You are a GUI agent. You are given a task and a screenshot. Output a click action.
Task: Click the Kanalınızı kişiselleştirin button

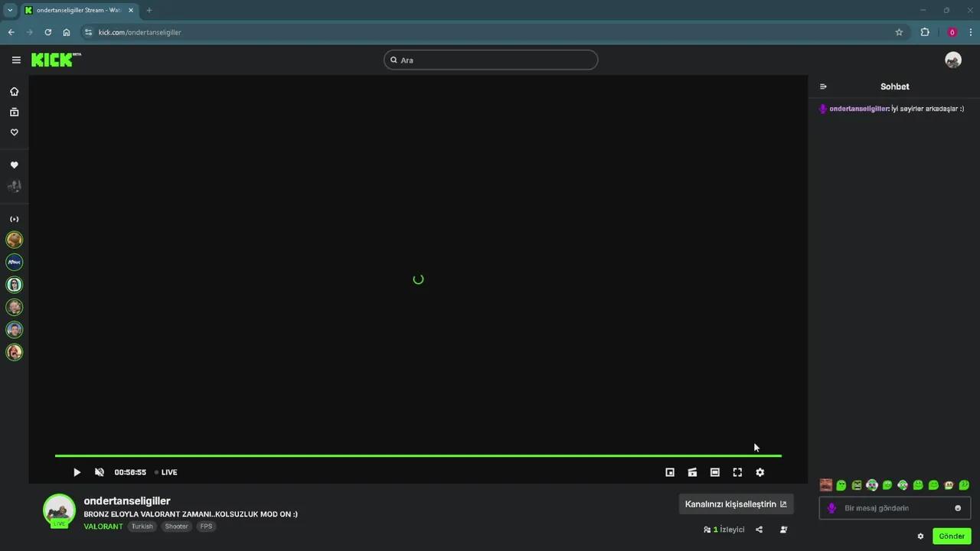pyautogui.click(x=736, y=504)
